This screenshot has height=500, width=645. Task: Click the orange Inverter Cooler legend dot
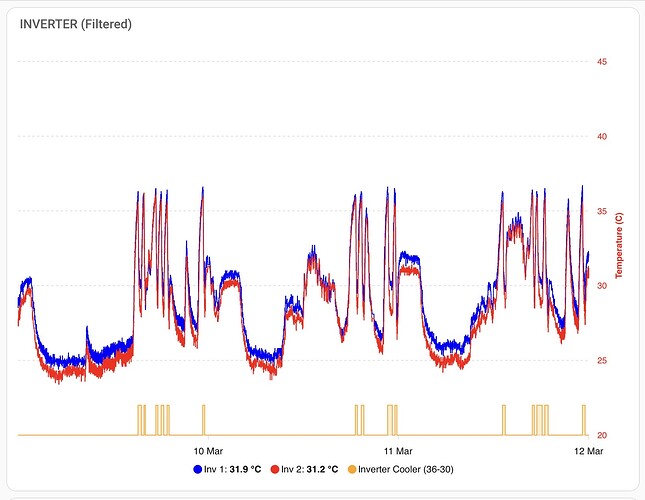[x=349, y=468]
